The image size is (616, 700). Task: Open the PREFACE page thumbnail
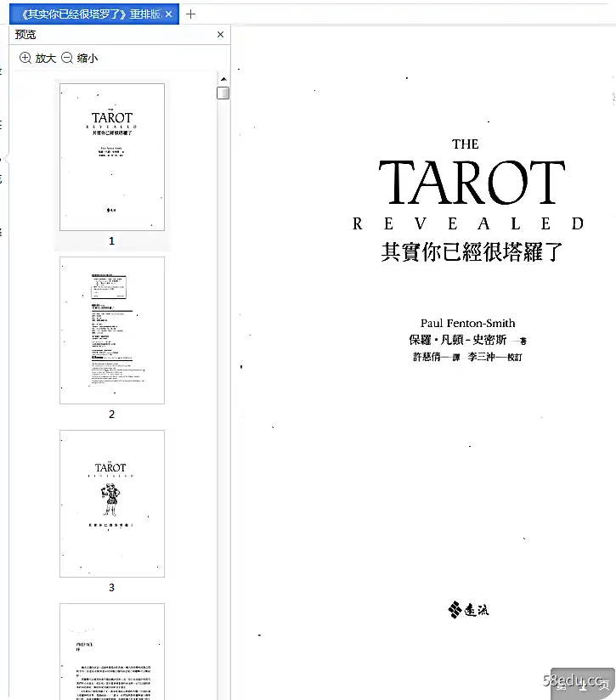point(112,652)
